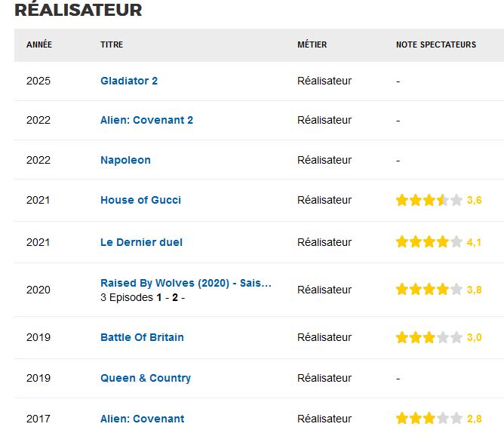
Task: Click the NOTE SPECTATEURS column header
Action: pyautogui.click(x=436, y=45)
